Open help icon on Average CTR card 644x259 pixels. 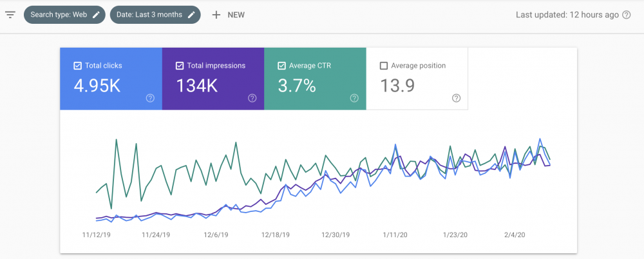[354, 98]
